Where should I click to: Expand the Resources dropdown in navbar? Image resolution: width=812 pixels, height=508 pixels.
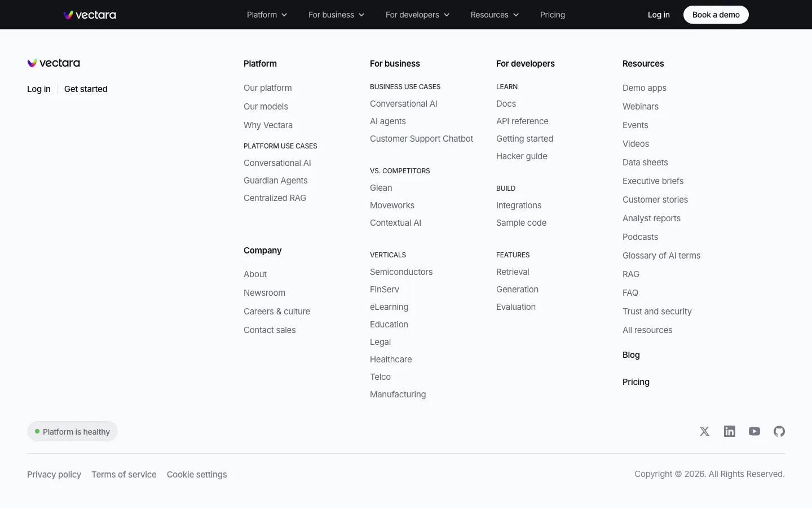495,15
